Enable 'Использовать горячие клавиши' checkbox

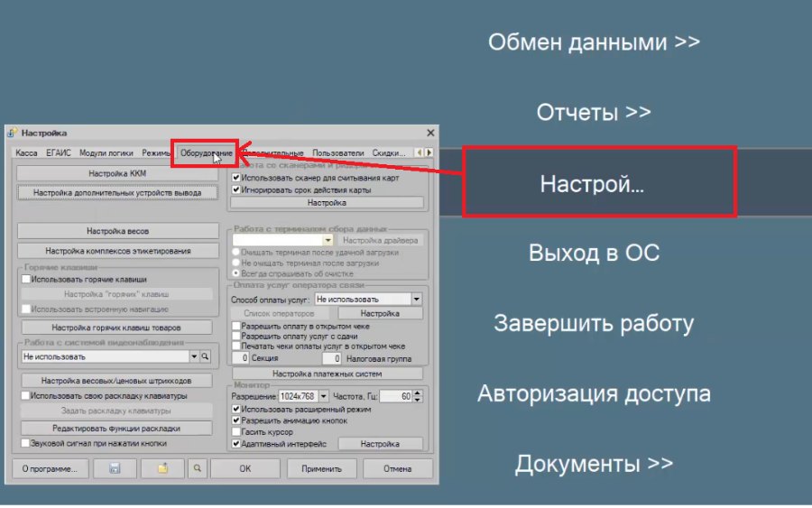click(26, 279)
